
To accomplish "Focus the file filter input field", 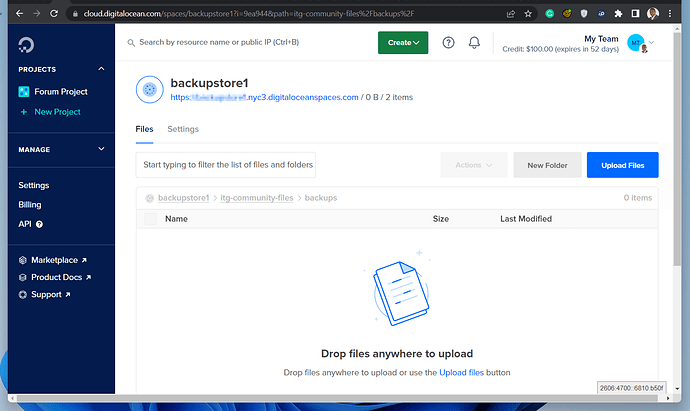I will (x=226, y=165).
